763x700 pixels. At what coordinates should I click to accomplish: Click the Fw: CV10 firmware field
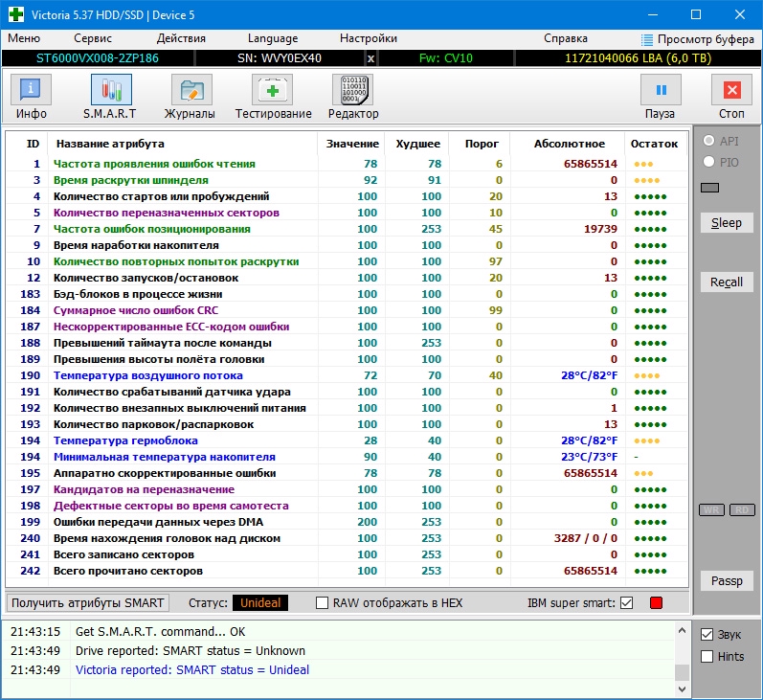pos(446,58)
